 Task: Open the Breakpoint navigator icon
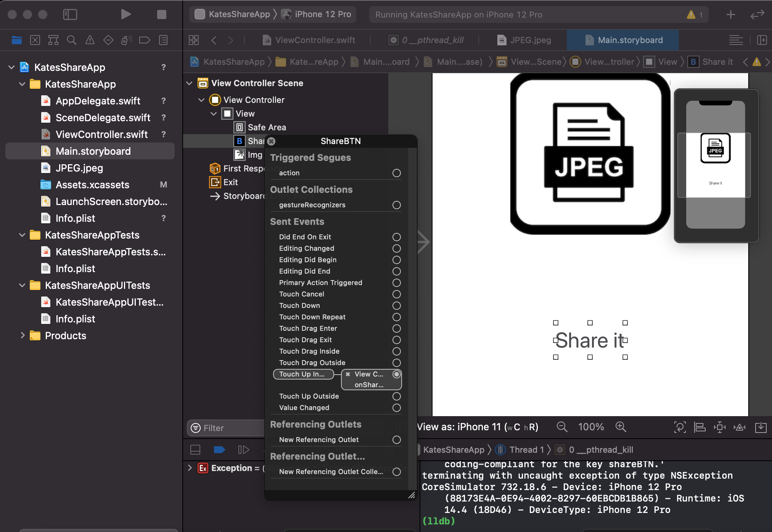145,40
